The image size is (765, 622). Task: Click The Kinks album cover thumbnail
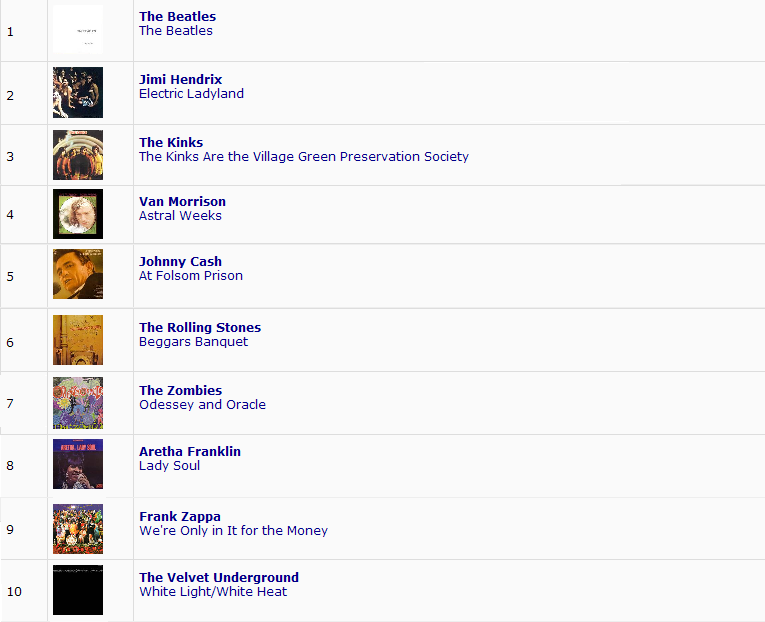pos(78,155)
